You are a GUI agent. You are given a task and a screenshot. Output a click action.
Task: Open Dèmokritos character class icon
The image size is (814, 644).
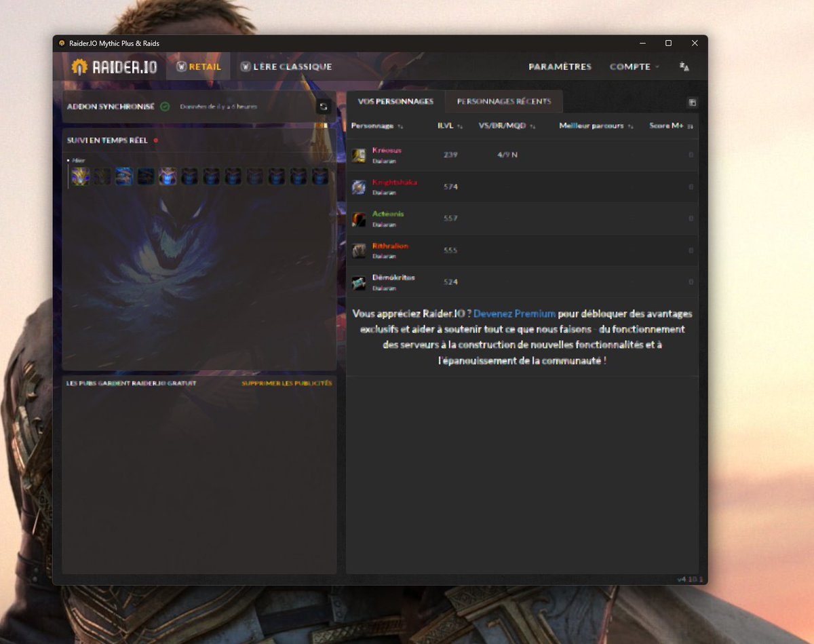pos(359,282)
